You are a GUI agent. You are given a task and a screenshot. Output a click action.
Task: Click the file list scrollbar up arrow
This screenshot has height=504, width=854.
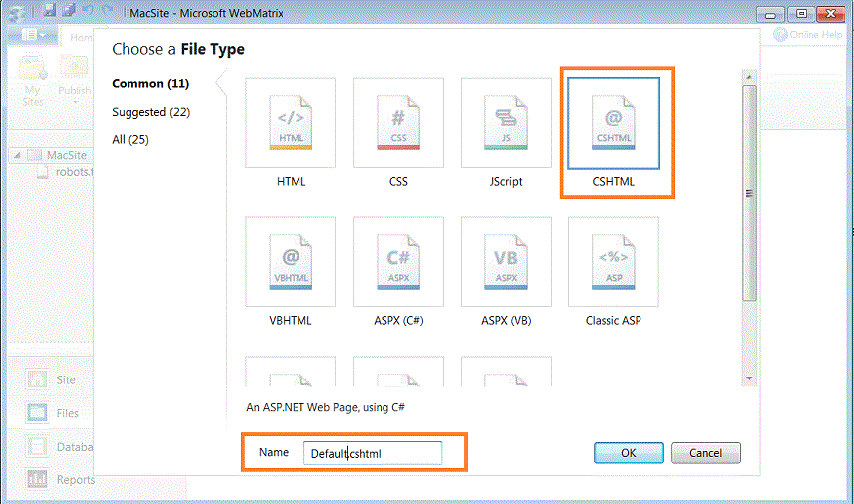[749, 77]
